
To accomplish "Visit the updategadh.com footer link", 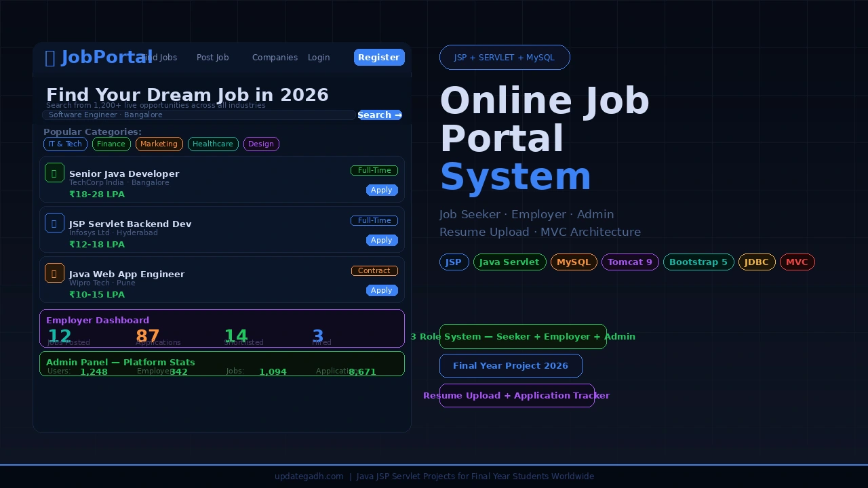I will [309, 476].
